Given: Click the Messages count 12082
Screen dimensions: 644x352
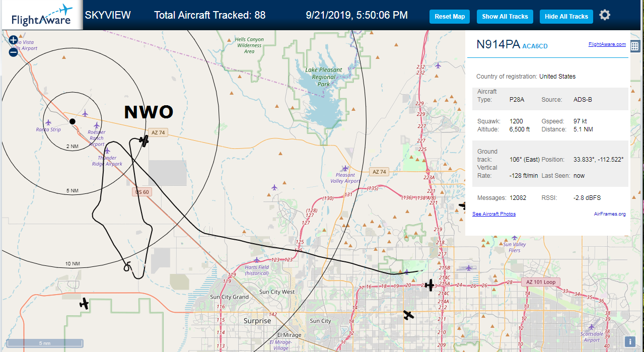Looking at the screenshot, I should pos(518,198).
